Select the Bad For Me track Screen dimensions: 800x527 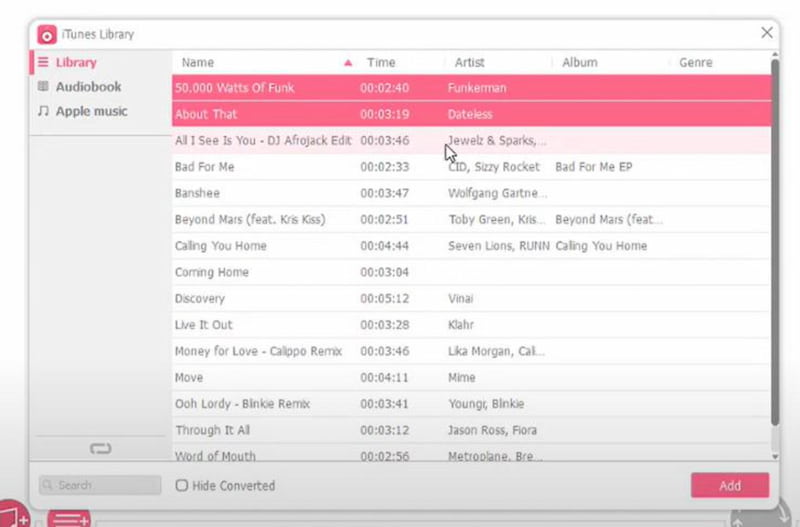204,167
